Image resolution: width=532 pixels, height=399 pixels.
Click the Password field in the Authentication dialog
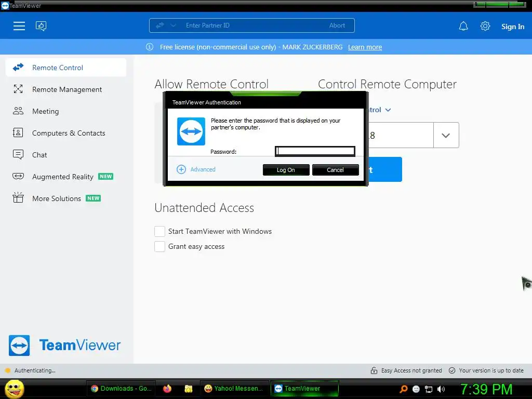click(315, 151)
